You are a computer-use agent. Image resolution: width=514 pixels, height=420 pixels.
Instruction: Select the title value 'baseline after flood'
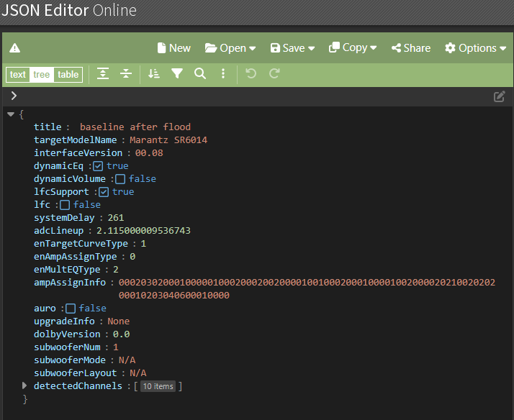click(135, 127)
